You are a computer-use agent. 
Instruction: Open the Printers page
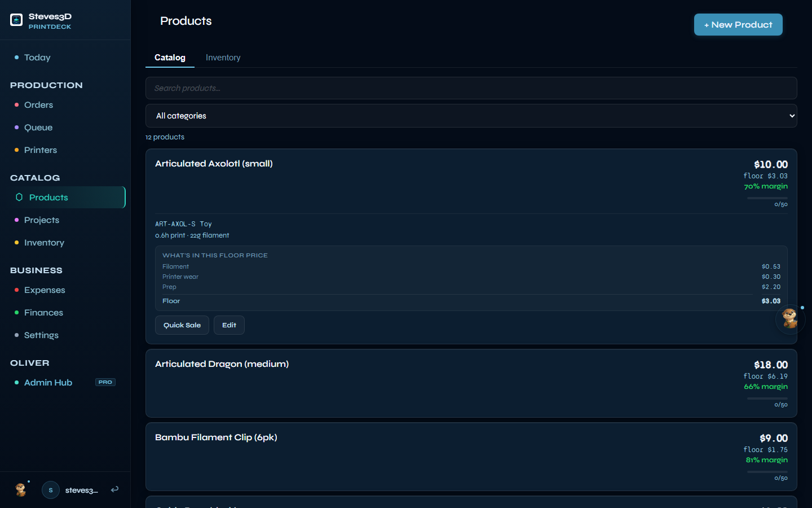[x=41, y=150]
